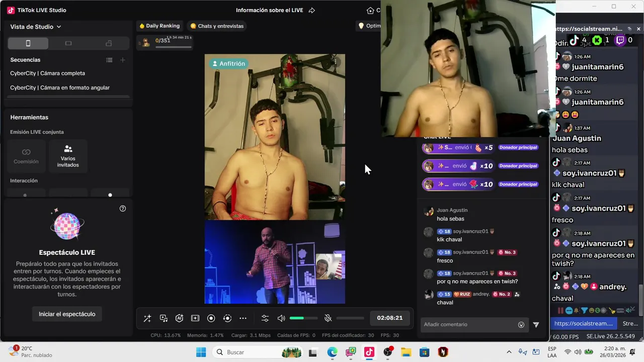The image size is (644, 362).
Task: Unmute the microphone icon
Action: (328, 318)
